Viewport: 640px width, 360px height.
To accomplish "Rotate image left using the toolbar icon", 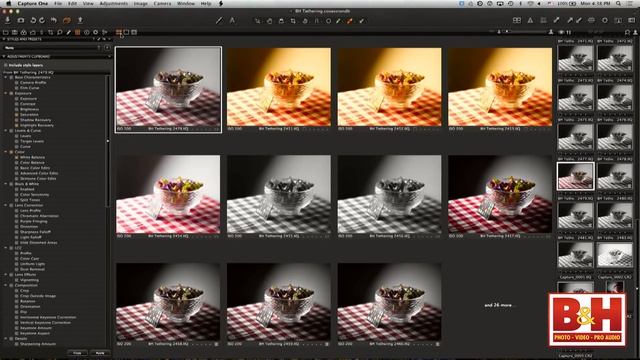I will tap(33, 20).
